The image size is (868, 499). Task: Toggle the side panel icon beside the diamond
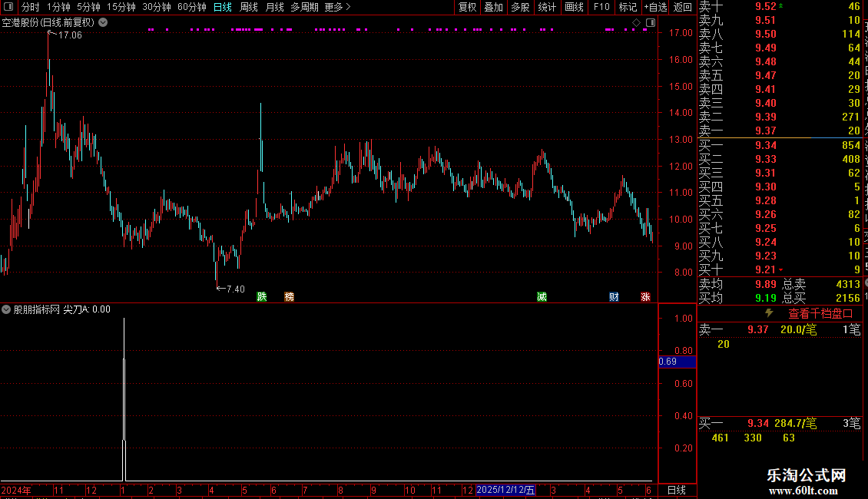651,23
